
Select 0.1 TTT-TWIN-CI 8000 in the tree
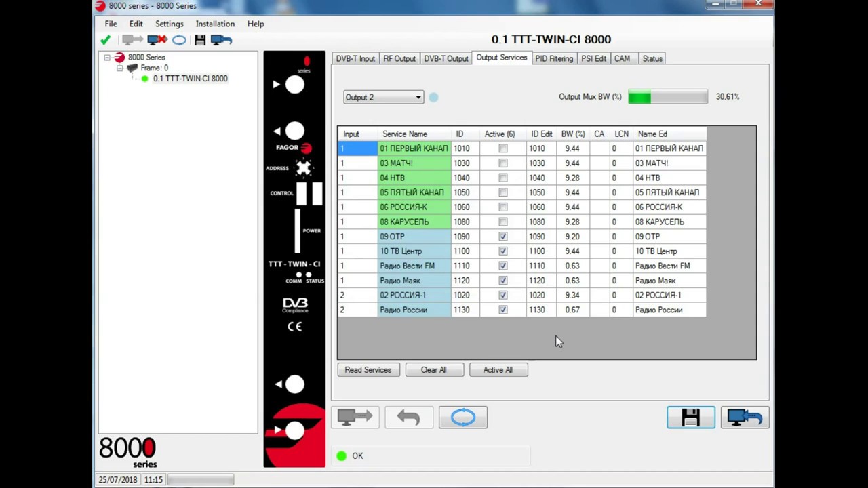[x=190, y=79]
